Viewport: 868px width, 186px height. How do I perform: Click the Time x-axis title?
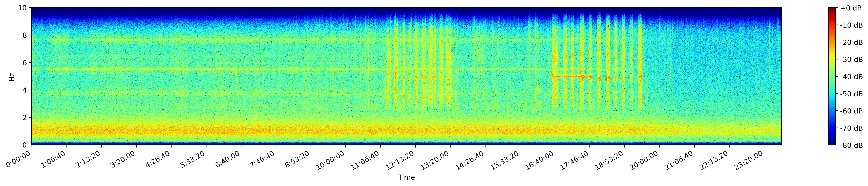click(x=406, y=178)
